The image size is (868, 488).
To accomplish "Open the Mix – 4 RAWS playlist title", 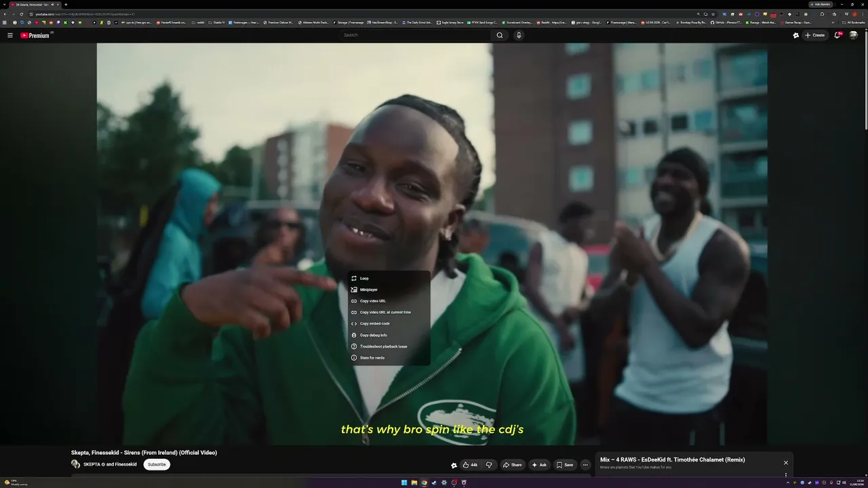I will click(672, 460).
